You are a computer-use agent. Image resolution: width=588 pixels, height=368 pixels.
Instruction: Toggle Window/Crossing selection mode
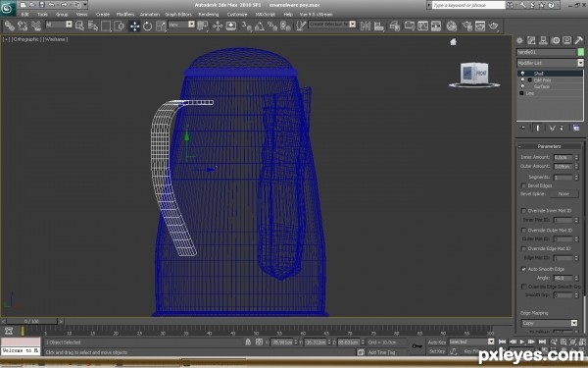point(120,26)
